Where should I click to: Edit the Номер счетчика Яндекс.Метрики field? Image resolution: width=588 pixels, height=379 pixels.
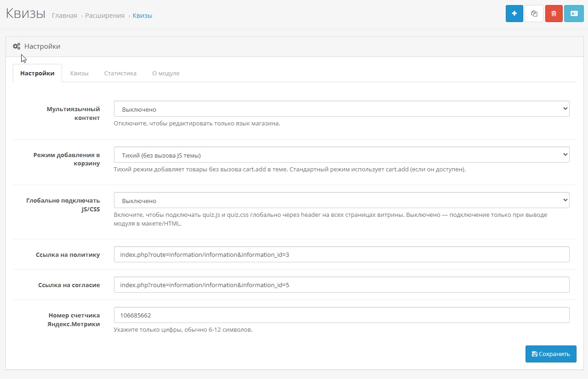tap(341, 315)
